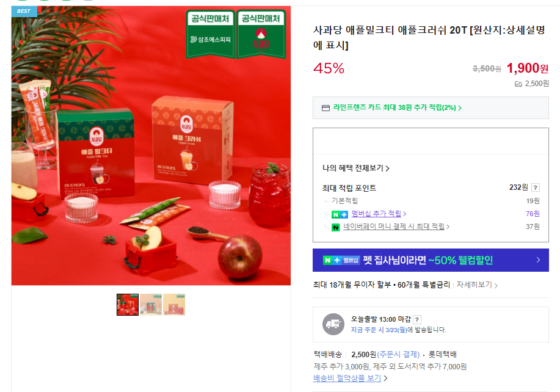Select the first red product thumbnail
560x392 pixels.
[x=128, y=305]
